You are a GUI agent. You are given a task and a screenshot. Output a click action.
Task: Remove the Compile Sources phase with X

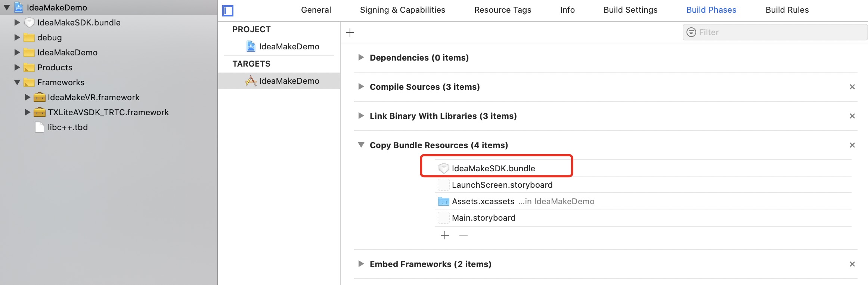click(x=852, y=87)
